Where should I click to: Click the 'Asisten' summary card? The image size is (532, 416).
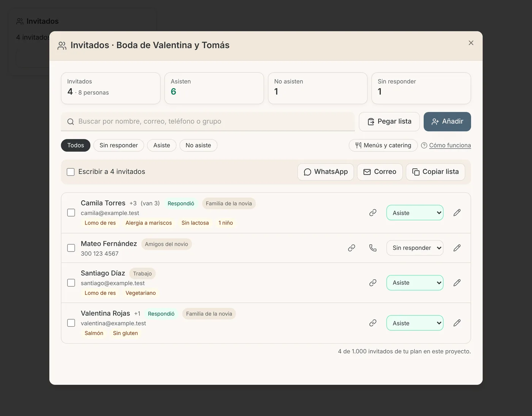point(214,88)
